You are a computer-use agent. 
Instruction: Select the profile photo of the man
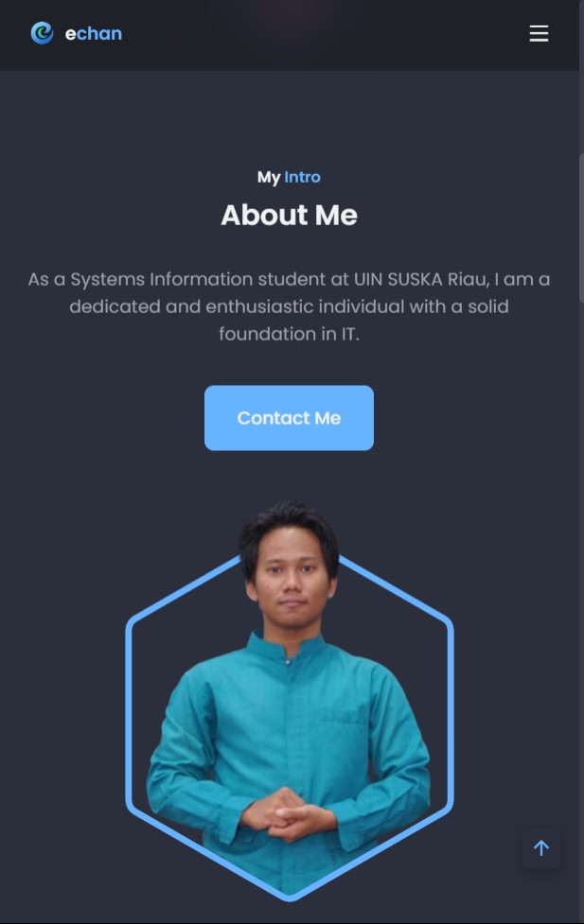[289, 698]
